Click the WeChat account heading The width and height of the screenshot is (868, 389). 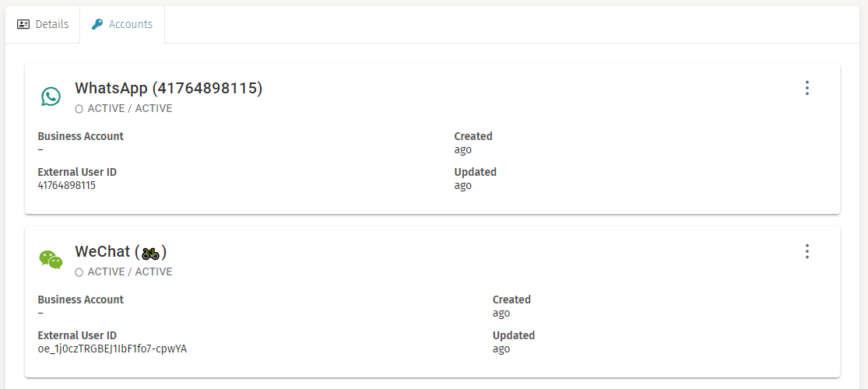click(121, 252)
